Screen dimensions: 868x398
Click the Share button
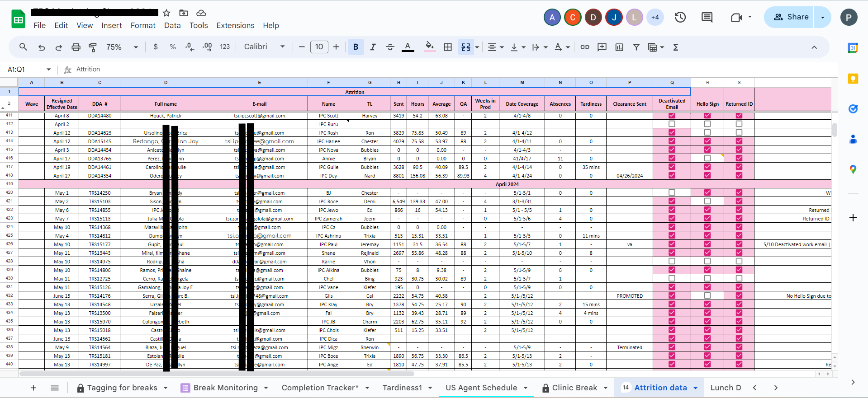pyautogui.click(x=791, y=17)
